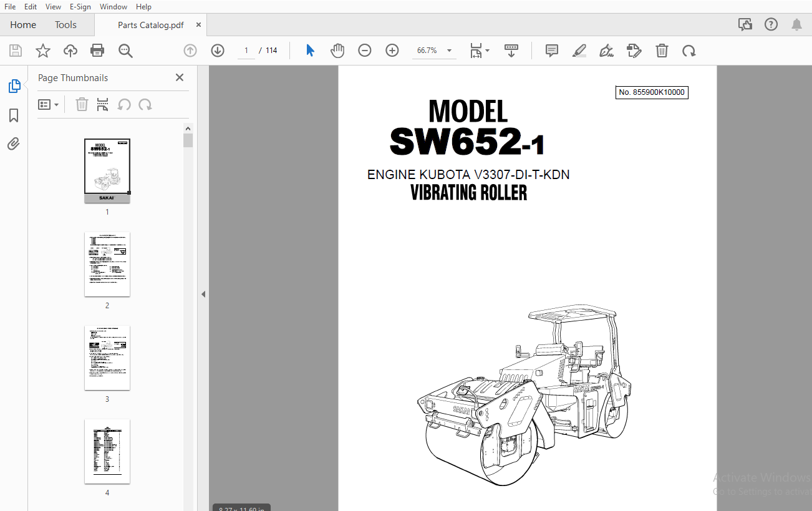This screenshot has height=511, width=812.
Task: Delete selected thumbnail pages icon
Action: 82,105
